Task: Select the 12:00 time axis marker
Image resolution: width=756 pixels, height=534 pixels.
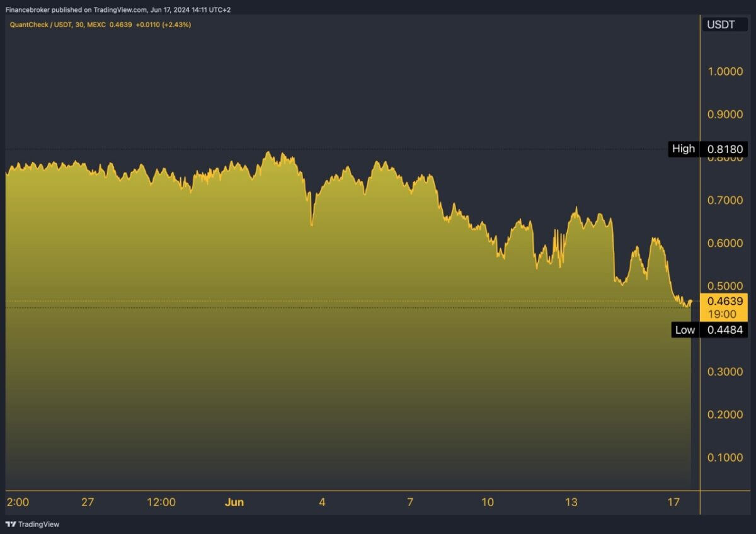Action: 161,502
